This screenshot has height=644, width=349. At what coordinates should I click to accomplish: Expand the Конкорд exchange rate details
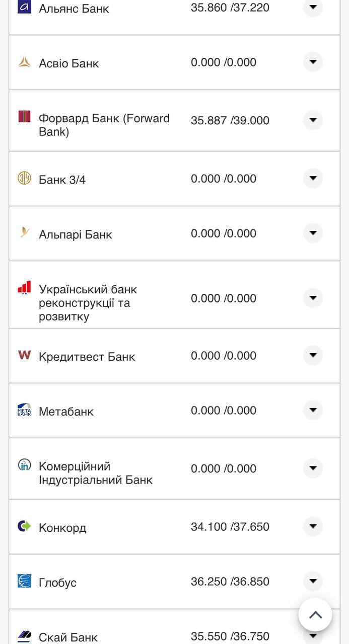tap(313, 527)
